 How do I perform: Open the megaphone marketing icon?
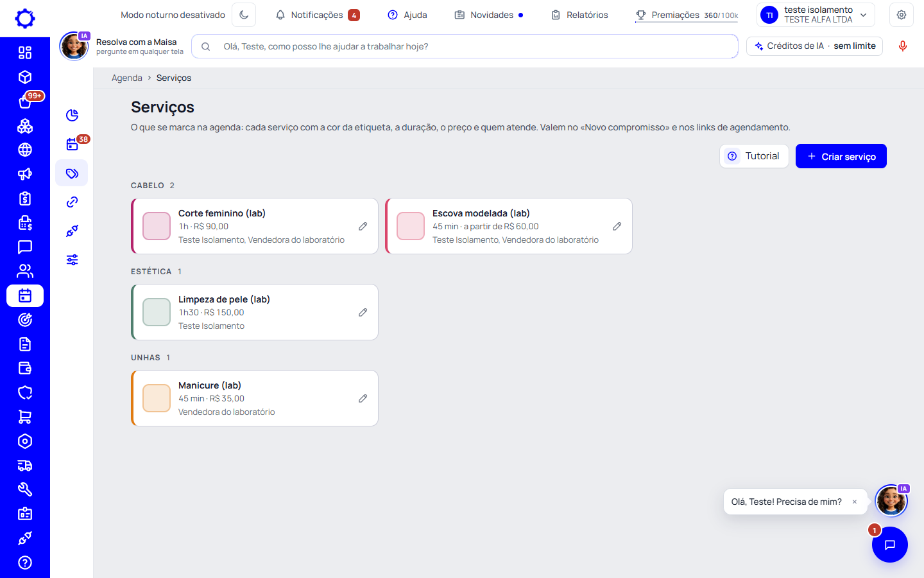[25, 174]
